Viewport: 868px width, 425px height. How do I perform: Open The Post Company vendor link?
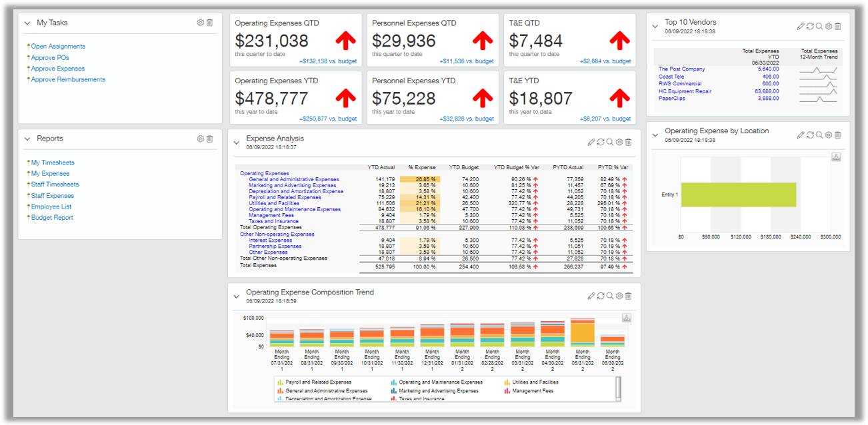click(x=681, y=69)
